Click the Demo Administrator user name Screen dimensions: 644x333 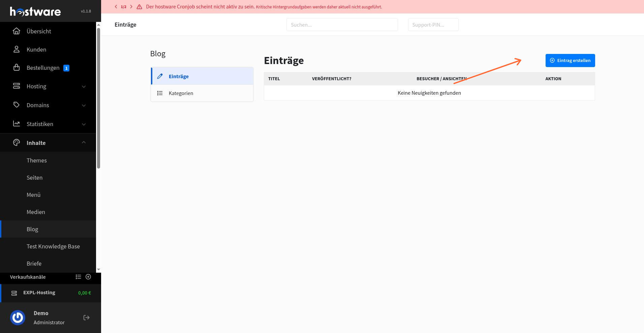coord(49,317)
